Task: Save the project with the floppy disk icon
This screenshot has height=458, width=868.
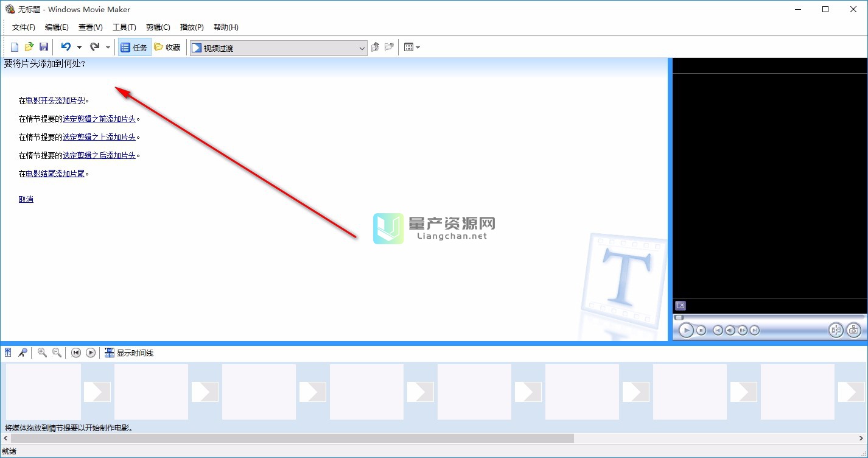Action: click(44, 47)
